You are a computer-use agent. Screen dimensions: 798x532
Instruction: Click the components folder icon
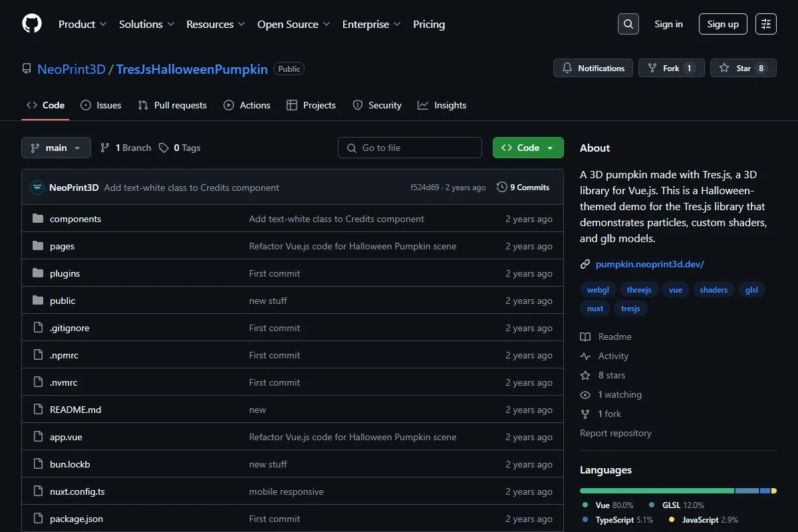pos(38,219)
